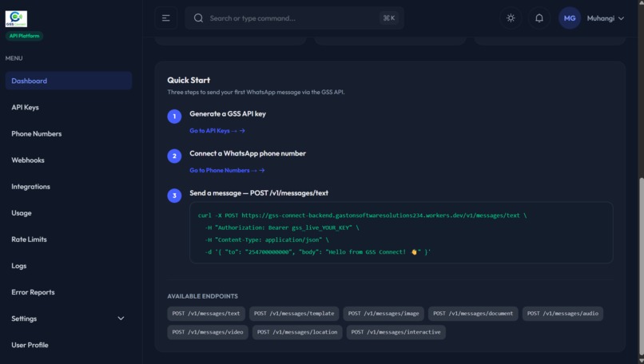Click "Connect a WhatsApp phone number" step title
The width and height of the screenshot is (644, 364).
(248, 153)
